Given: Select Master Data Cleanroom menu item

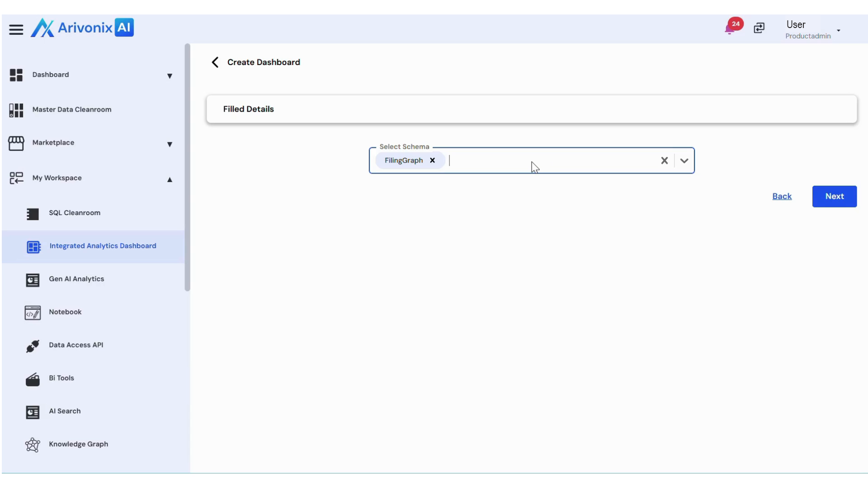Looking at the screenshot, I should (x=71, y=110).
